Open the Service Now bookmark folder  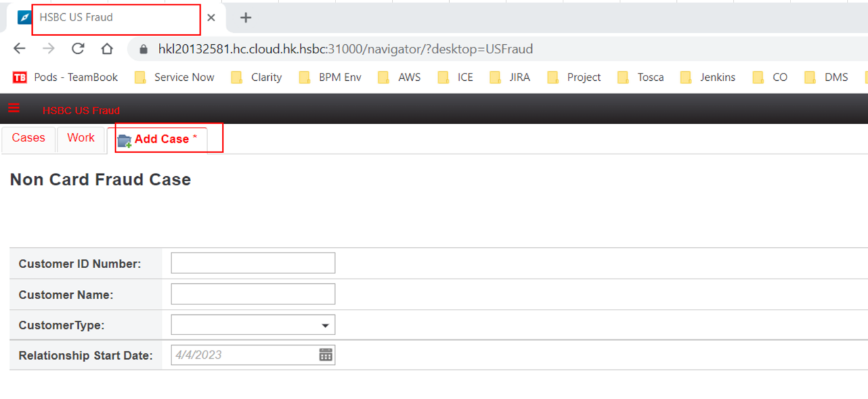[175, 78]
